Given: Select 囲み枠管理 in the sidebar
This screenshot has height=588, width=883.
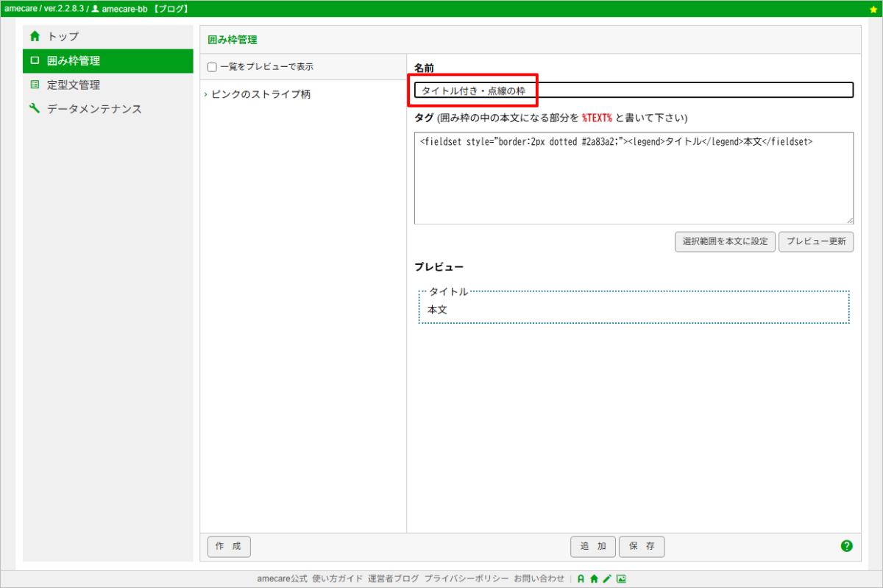Looking at the screenshot, I should coord(73,60).
